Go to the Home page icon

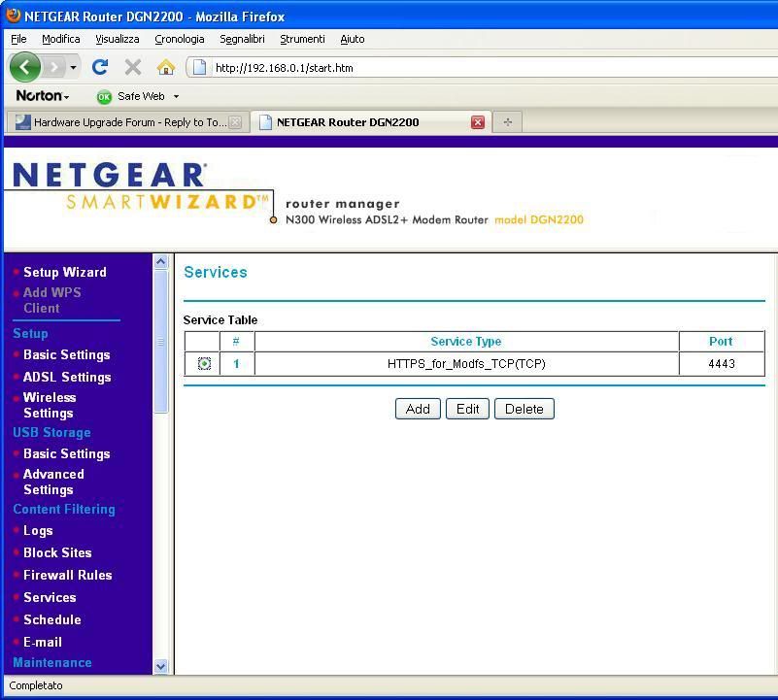(166, 67)
